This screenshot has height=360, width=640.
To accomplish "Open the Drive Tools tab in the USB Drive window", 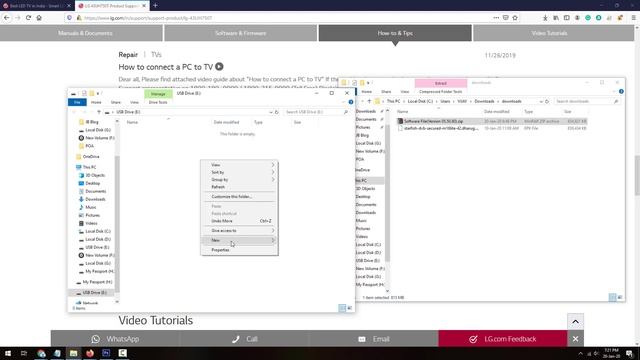I will pos(158,102).
